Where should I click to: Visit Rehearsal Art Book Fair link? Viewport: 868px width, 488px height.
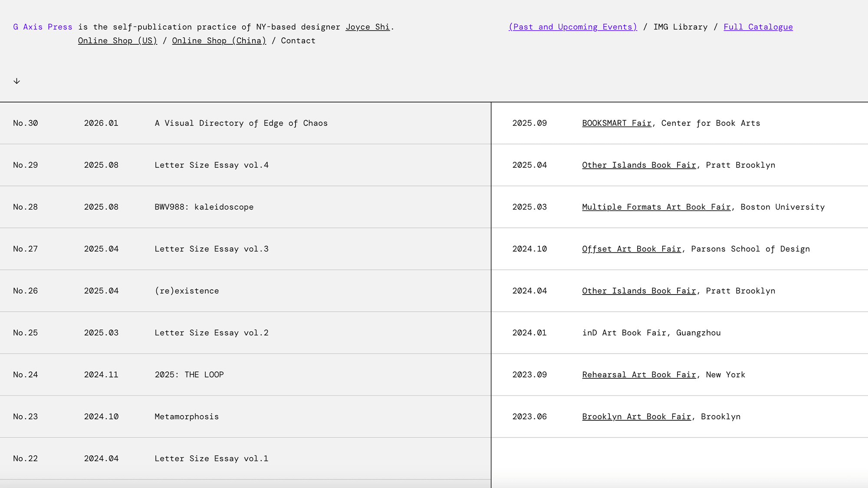click(638, 375)
